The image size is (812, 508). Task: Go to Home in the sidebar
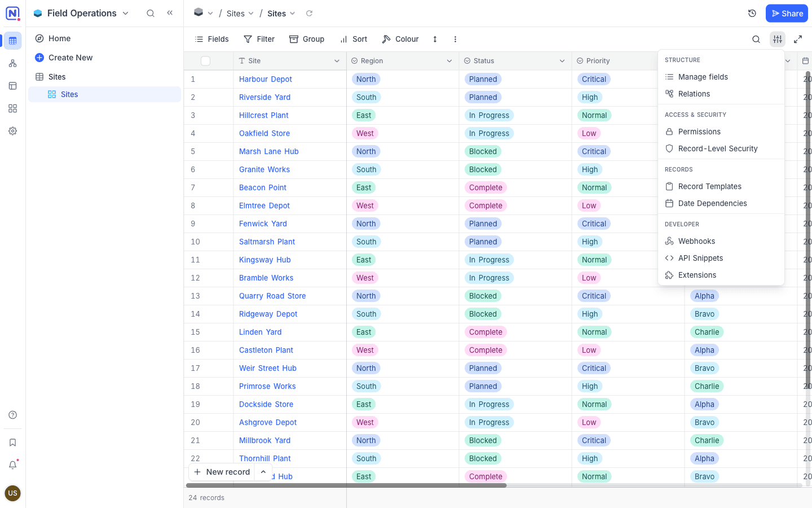pos(104,38)
